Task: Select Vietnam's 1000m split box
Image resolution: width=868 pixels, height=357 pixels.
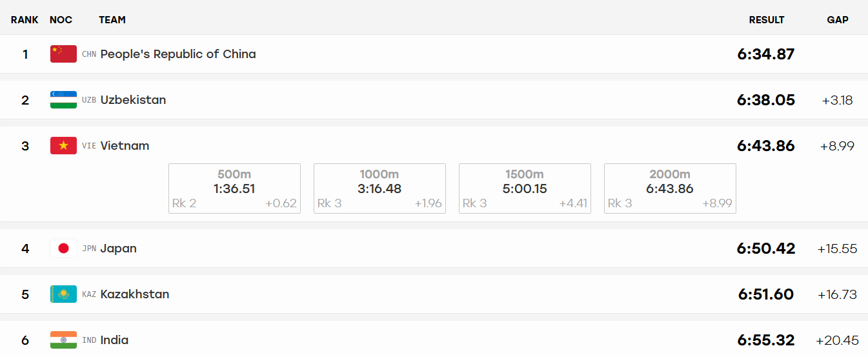Action: click(x=379, y=189)
